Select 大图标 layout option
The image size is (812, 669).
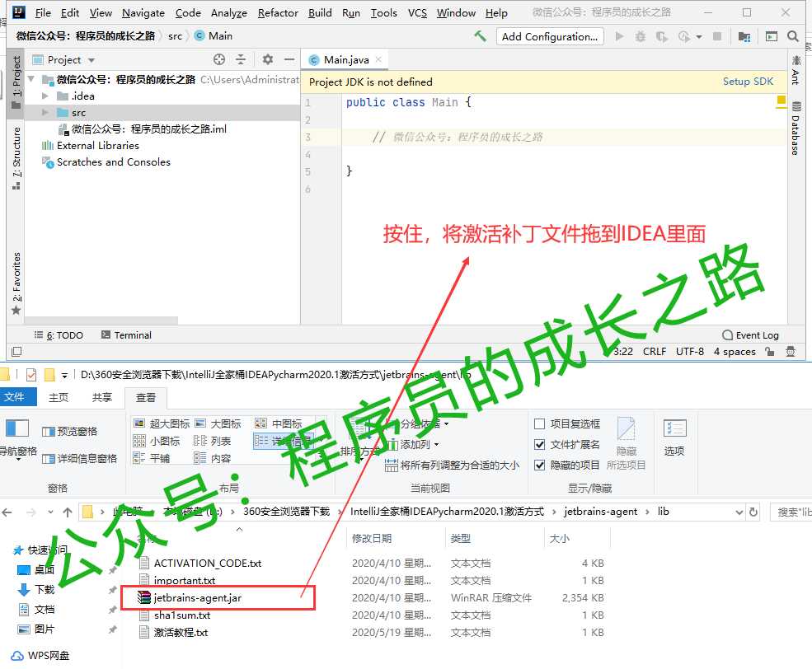(x=218, y=423)
